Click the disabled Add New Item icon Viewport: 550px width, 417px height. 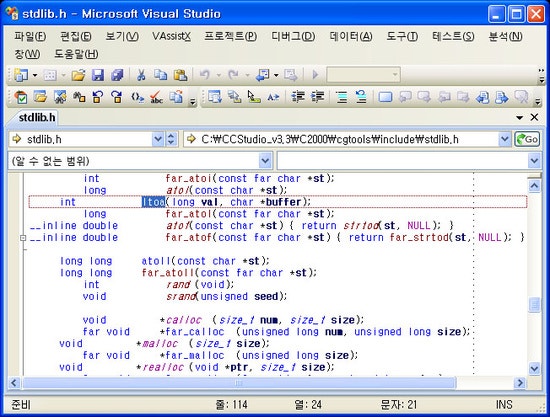[50, 75]
